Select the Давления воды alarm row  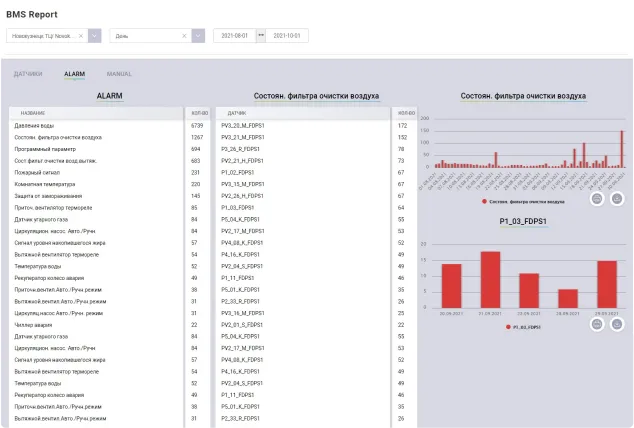pyautogui.click(x=95, y=126)
